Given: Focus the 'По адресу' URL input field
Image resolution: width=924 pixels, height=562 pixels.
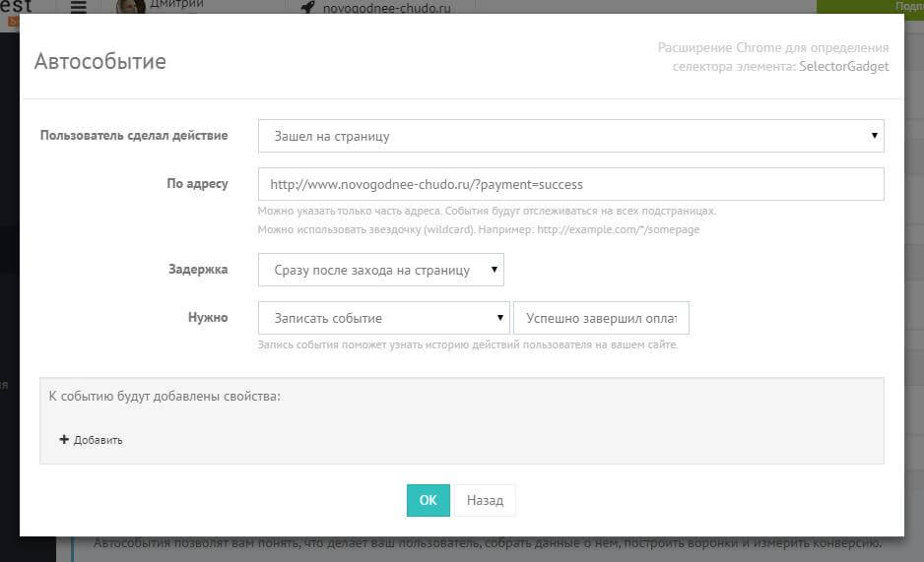Looking at the screenshot, I should tap(570, 184).
